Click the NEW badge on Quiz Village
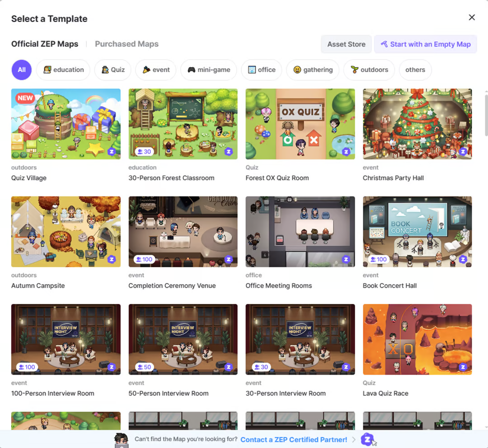Screen dimensions: 488x448 pos(25,98)
